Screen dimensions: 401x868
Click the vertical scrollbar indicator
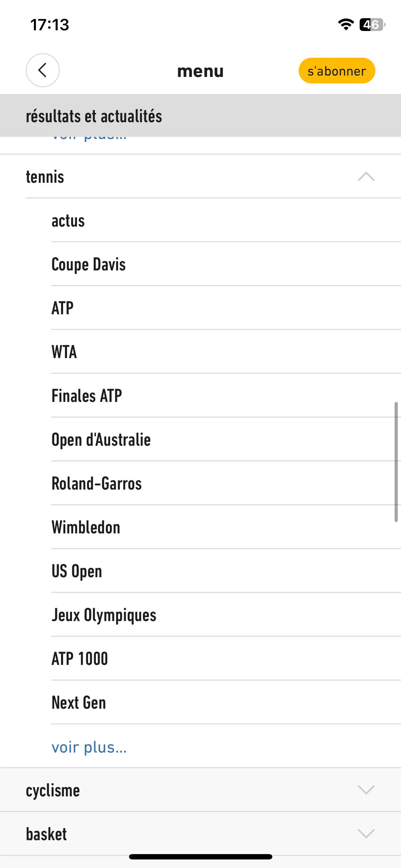point(396,462)
